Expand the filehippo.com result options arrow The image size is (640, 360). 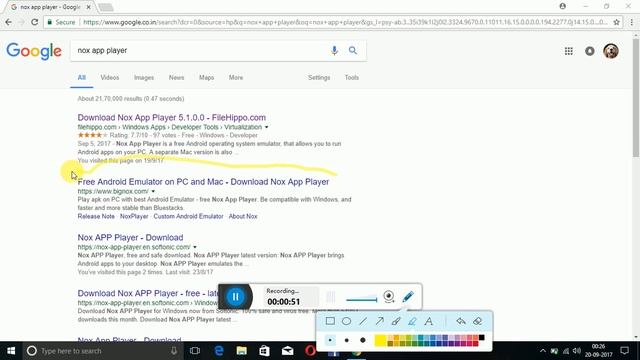(267, 127)
